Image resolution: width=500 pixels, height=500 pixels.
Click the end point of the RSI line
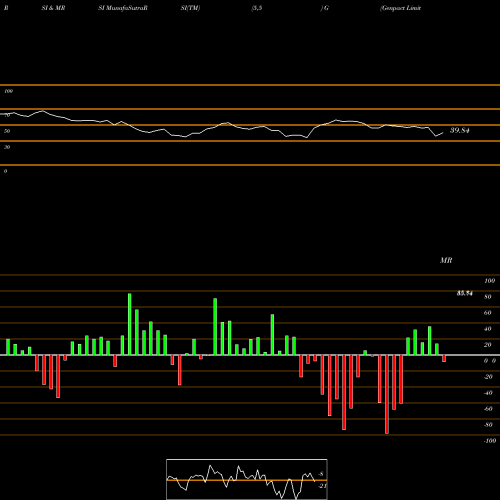click(x=443, y=133)
